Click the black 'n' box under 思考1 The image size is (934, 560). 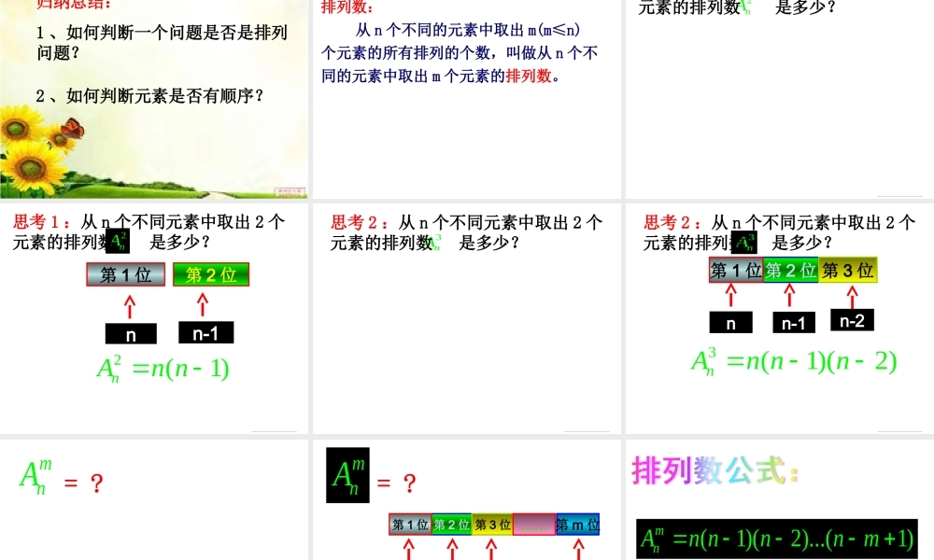131,334
